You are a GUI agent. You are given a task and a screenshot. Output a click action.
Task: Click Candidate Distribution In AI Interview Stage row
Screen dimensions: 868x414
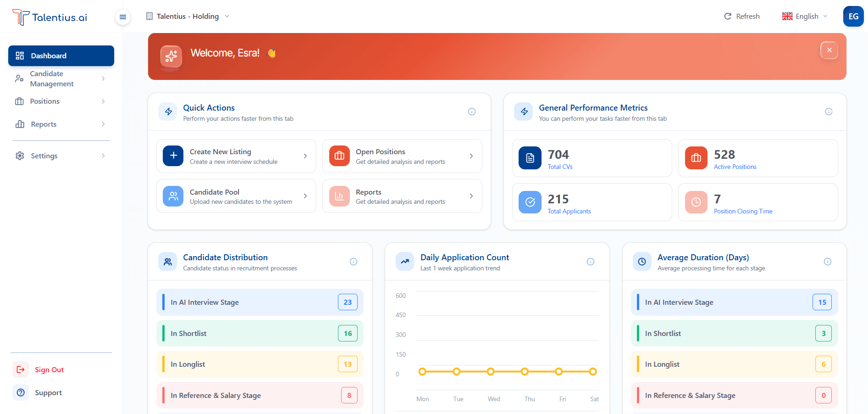260,302
